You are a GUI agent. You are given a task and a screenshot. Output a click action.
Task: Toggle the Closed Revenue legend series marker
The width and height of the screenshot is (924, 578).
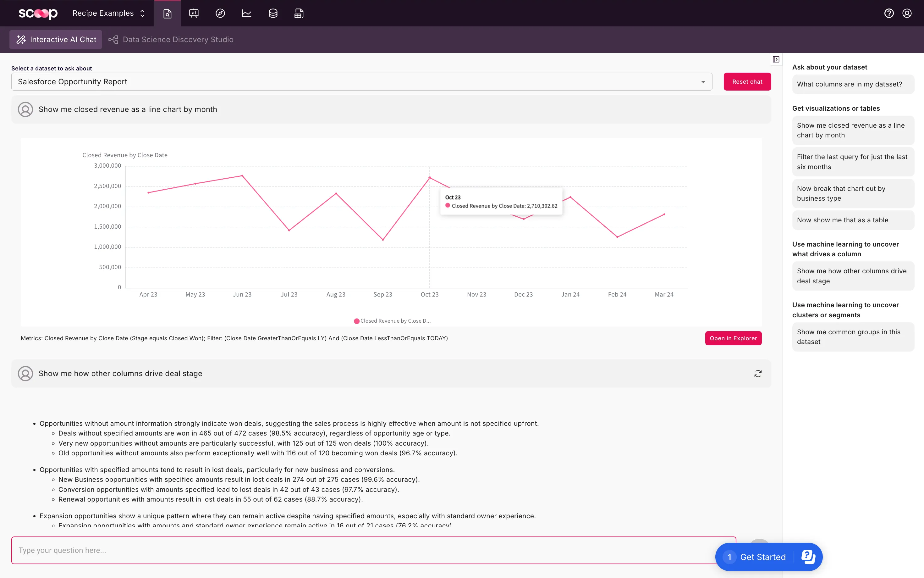(356, 321)
